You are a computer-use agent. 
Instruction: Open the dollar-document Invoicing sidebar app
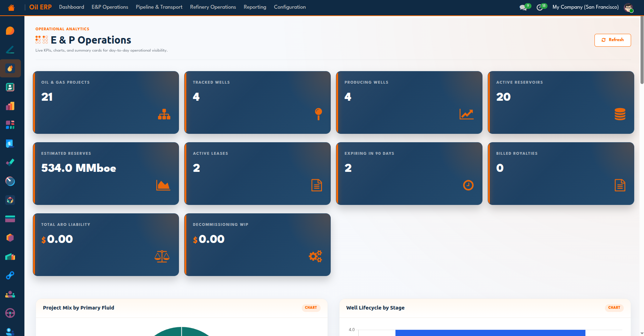point(10,144)
